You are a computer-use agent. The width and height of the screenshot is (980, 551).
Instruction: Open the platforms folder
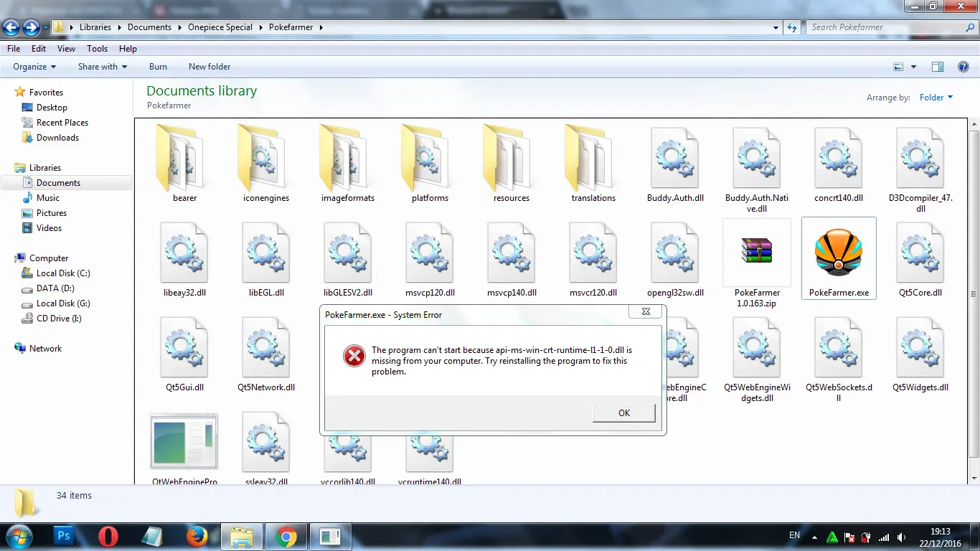click(x=430, y=165)
